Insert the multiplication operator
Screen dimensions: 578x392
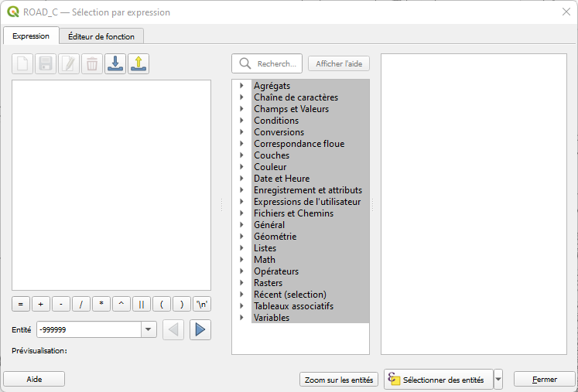pos(101,305)
